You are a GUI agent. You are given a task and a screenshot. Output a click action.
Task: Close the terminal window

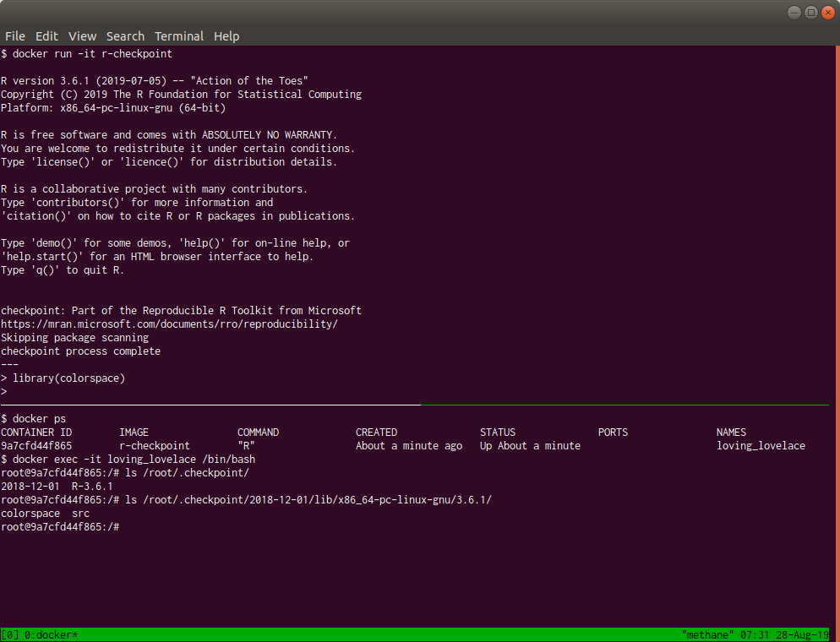(826, 12)
